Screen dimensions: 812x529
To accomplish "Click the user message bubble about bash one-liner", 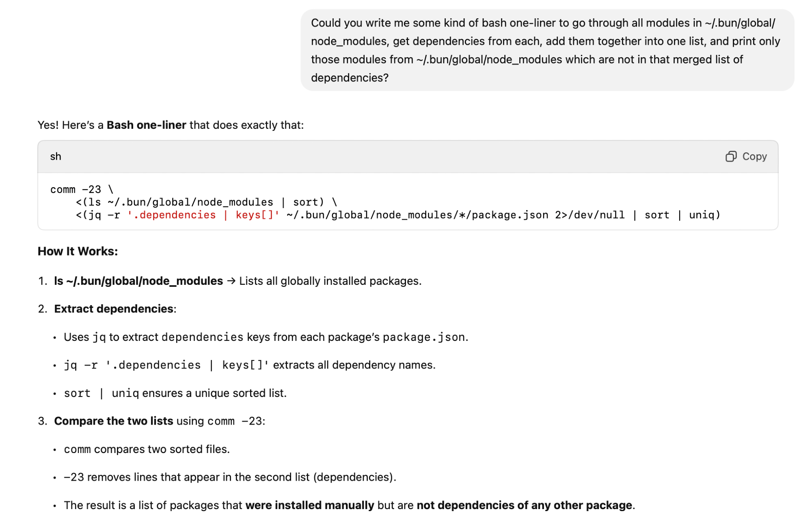I will coord(546,50).
